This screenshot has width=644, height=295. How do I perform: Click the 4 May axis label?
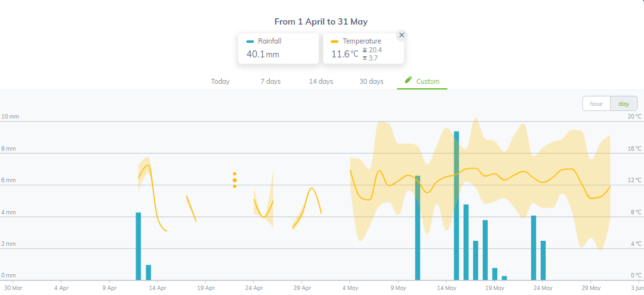pyautogui.click(x=350, y=288)
